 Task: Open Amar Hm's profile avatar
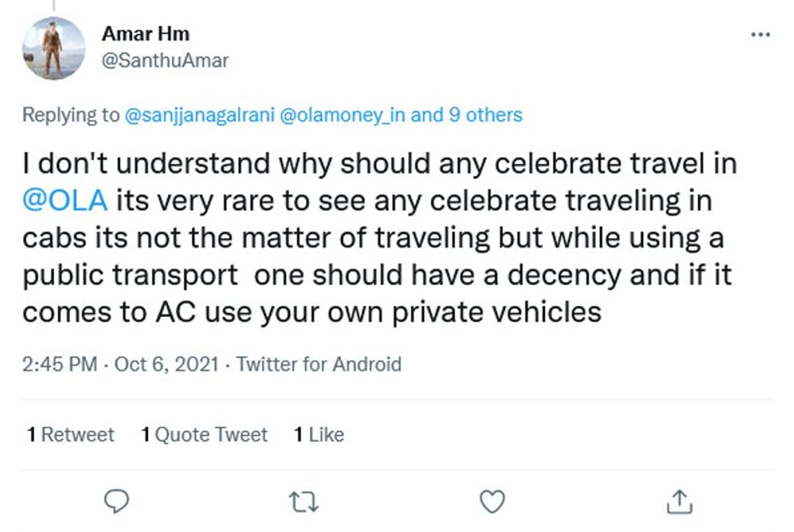pos(53,48)
